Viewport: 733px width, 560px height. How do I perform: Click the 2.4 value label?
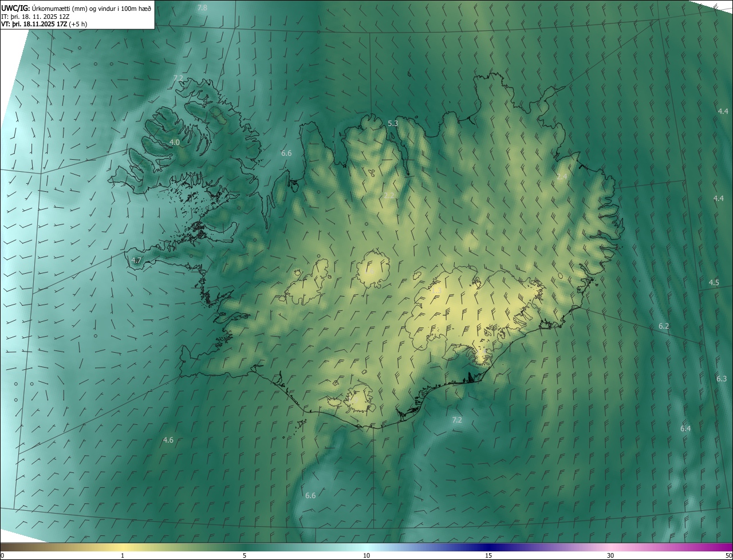562,176
